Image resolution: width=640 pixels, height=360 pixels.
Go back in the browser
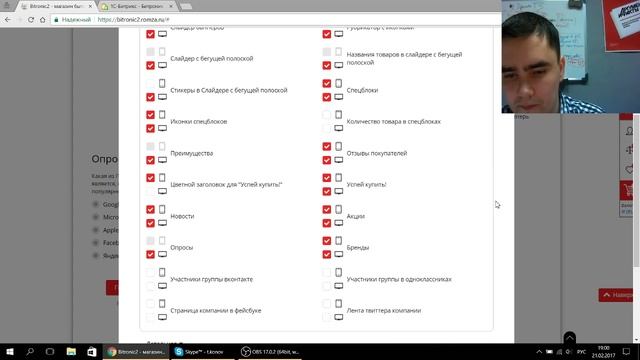tap(8, 19)
